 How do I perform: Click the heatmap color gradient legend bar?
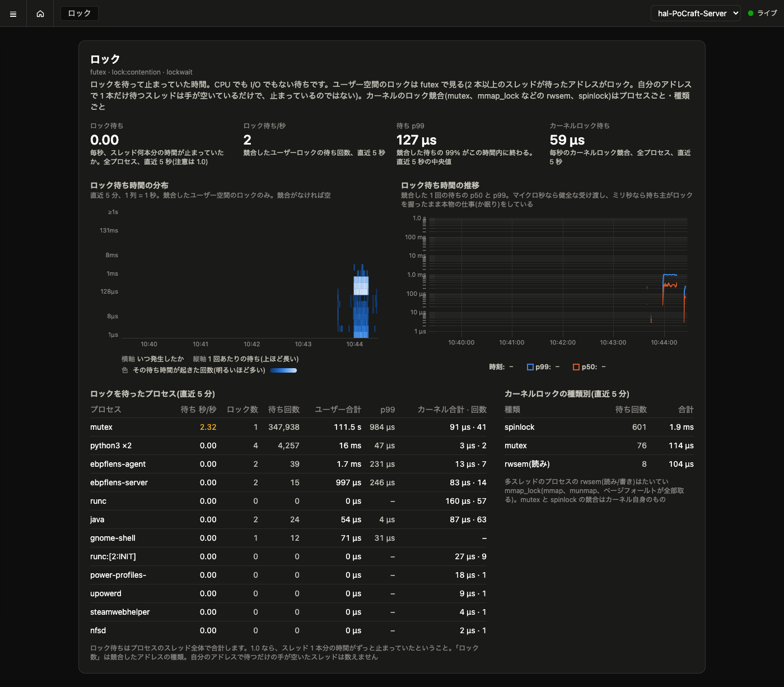283,370
